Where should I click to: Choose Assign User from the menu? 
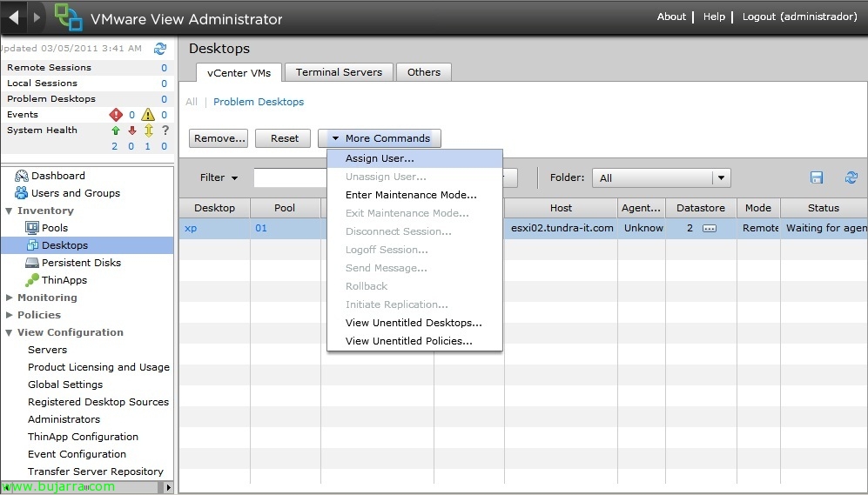[x=414, y=158]
